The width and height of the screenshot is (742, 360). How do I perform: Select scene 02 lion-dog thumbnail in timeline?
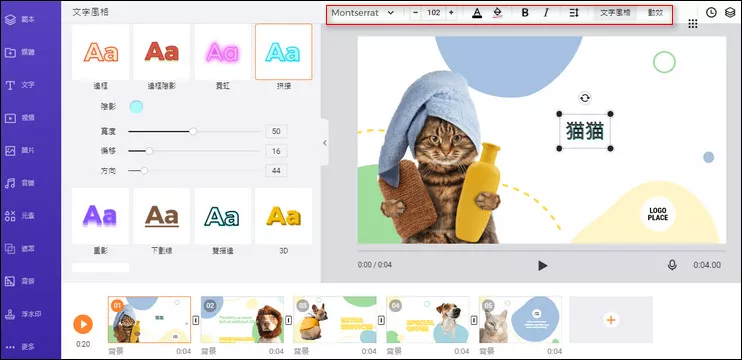coord(242,320)
